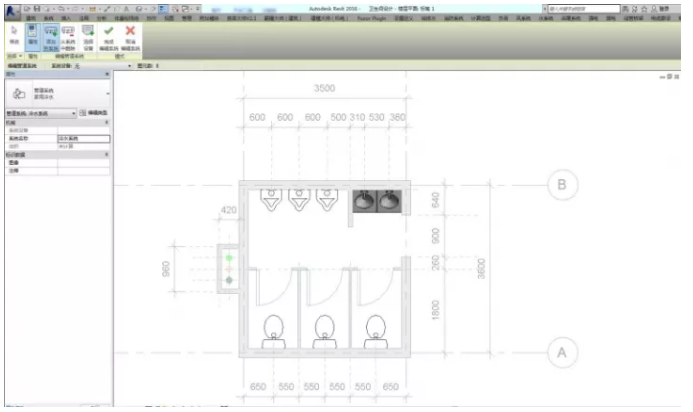Open the Annotate ribbon tab
693x412 pixels.
(84, 18)
